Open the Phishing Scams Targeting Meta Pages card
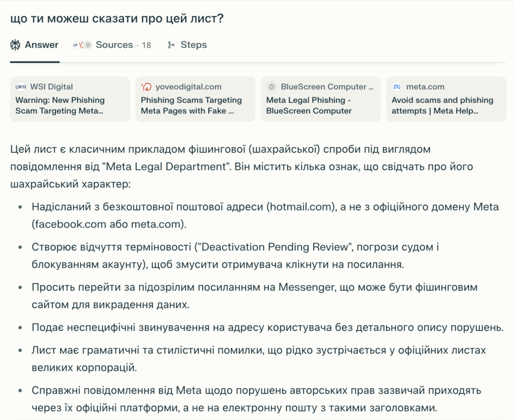This screenshot has height=420, width=515. pyautogui.click(x=195, y=99)
